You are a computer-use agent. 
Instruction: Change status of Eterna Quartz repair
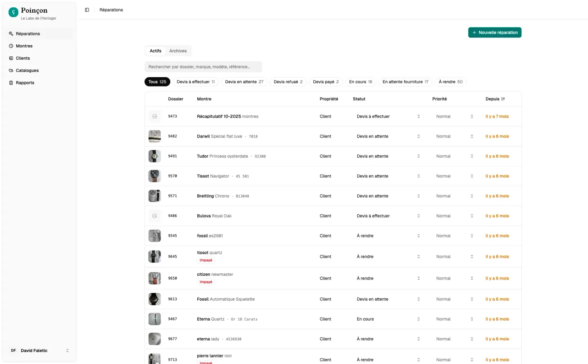point(388,319)
